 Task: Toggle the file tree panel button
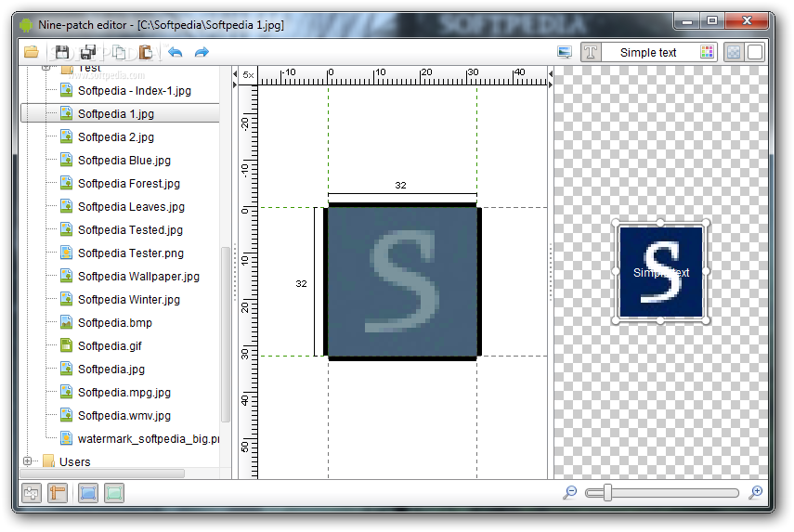[x=32, y=492]
